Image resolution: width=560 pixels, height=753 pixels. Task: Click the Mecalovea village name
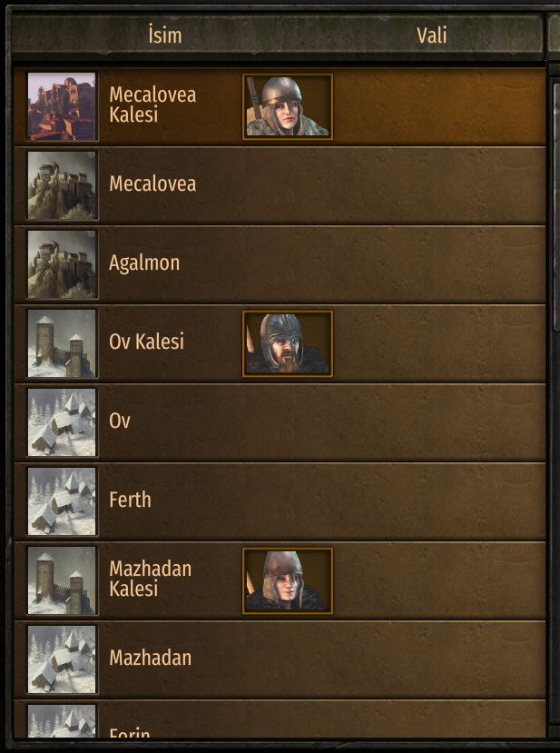152,183
